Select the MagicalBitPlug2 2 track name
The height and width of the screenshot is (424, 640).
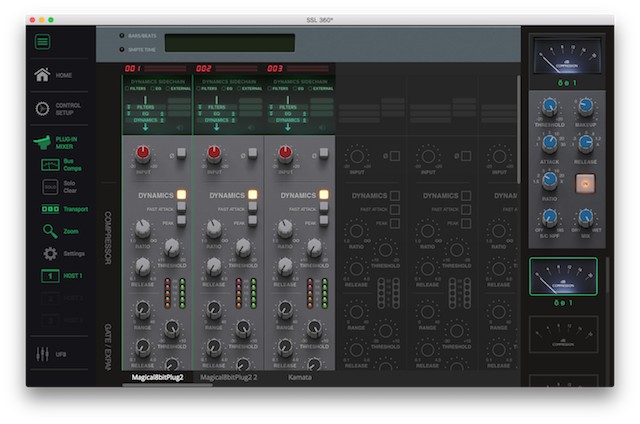[229, 377]
